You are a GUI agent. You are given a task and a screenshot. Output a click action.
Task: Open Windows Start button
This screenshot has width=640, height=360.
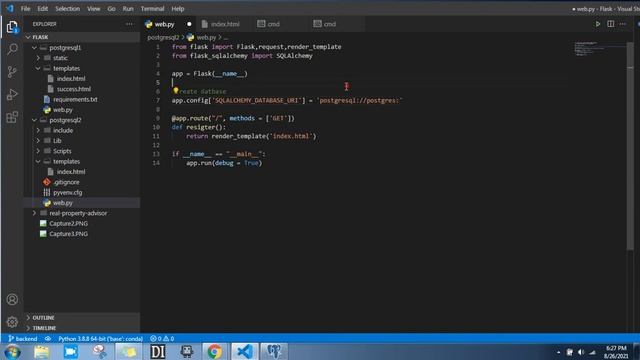(12, 351)
